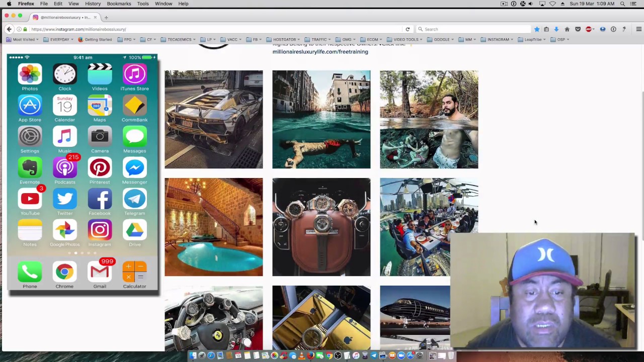644x362 pixels.
Task: Open the Venice canal underwater photo
Action: click(x=321, y=119)
